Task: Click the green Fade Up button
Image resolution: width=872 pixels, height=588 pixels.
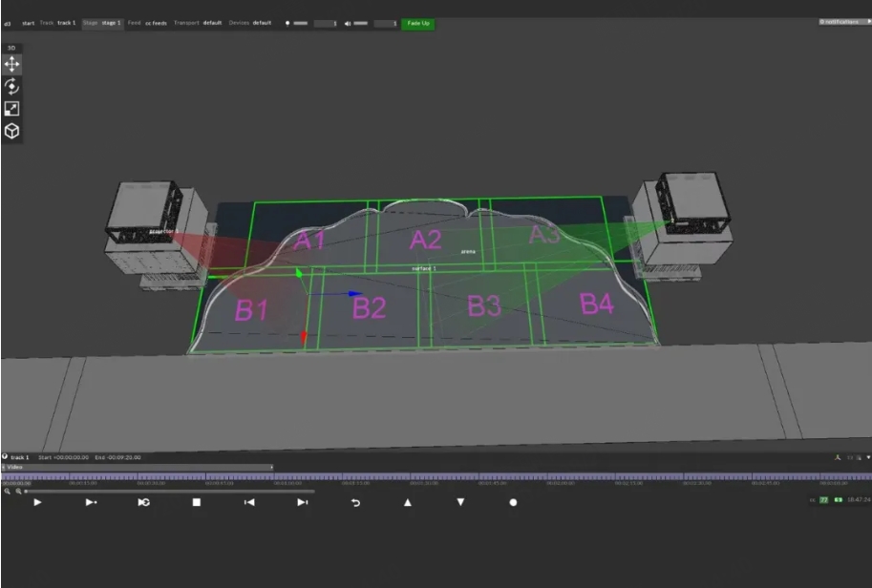Action: click(x=417, y=23)
